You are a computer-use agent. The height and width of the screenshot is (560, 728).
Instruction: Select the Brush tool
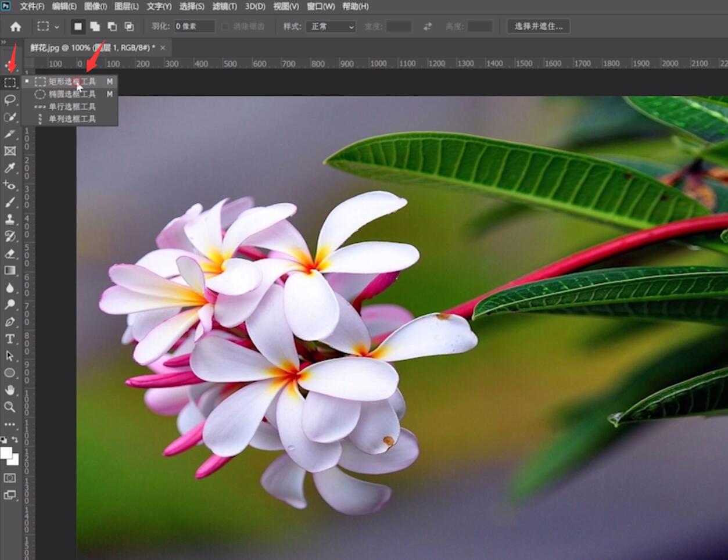click(10, 202)
